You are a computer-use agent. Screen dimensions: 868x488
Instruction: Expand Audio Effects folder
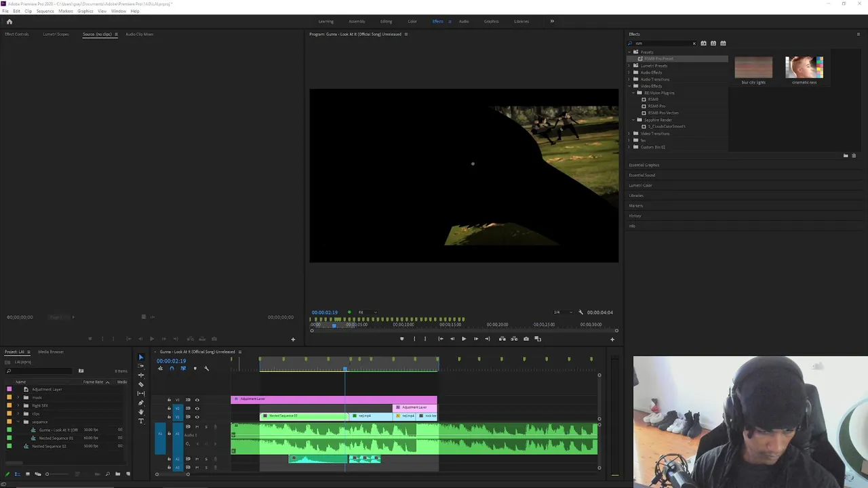[x=630, y=73]
